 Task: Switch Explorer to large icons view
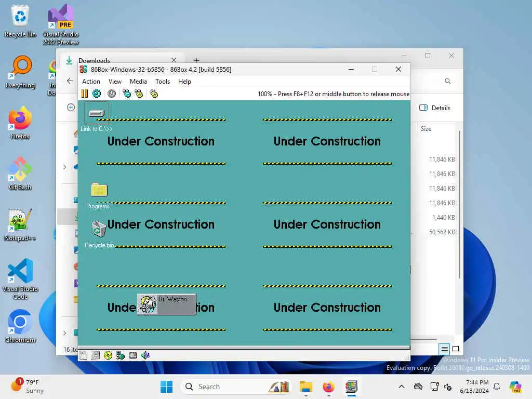[x=456, y=349]
